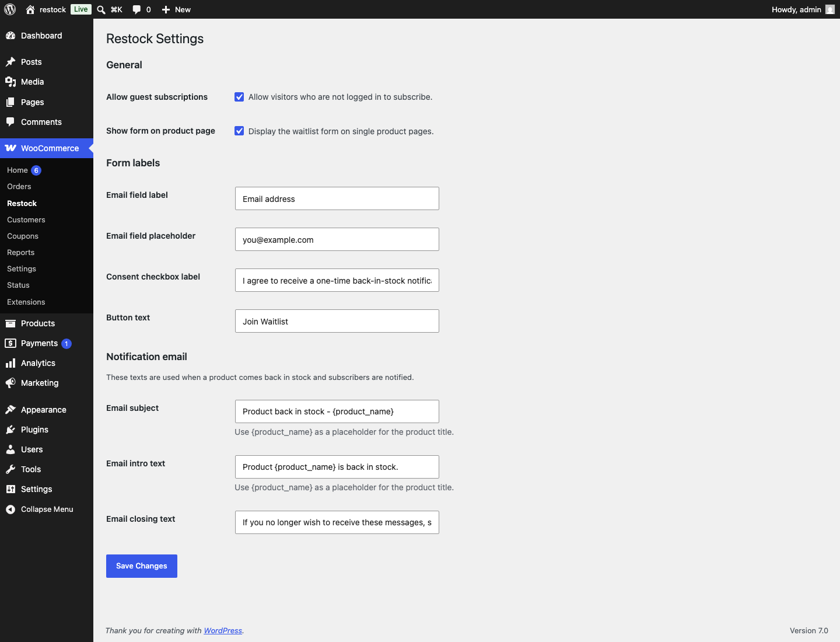
Task: Click the Pages icon in sidebar
Action: (x=10, y=102)
